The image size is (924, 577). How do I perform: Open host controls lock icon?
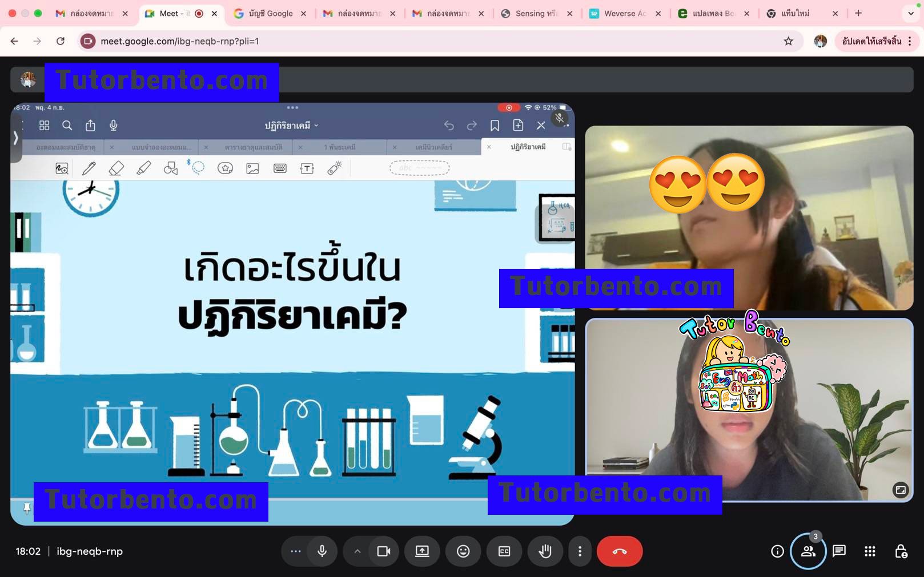click(x=901, y=551)
